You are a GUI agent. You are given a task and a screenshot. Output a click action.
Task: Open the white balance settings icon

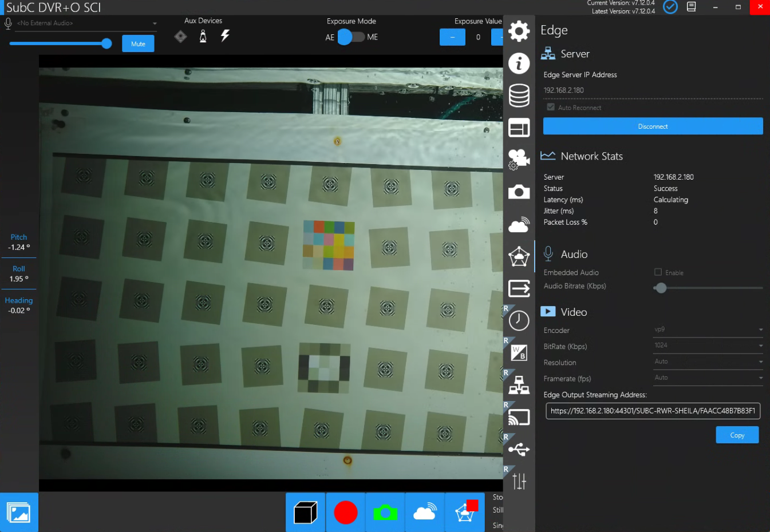point(519,353)
